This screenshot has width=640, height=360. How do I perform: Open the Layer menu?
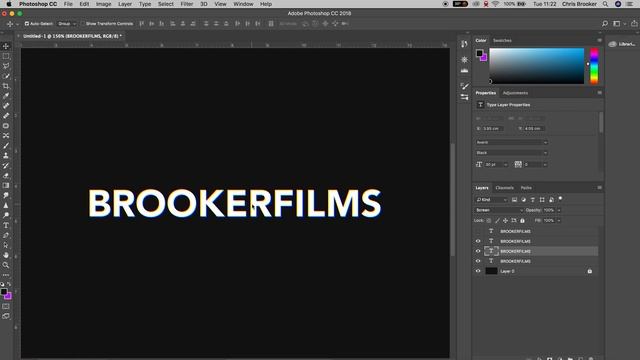point(125,4)
